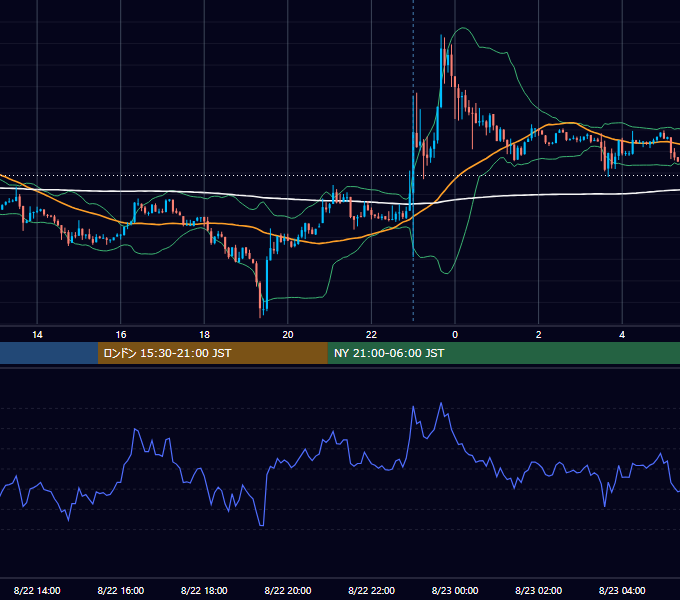Click the 8/22 18:00 date label
This screenshot has height=600, width=680.
[204, 590]
